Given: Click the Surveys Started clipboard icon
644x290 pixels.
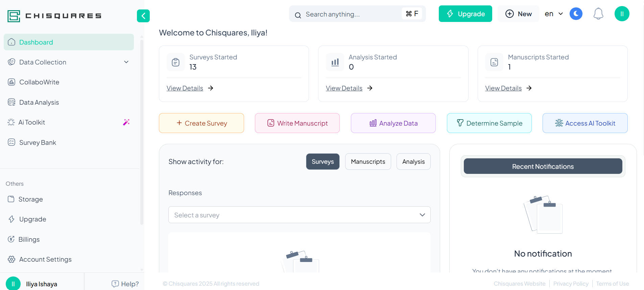Looking at the screenshot, I should pos(176,62).
